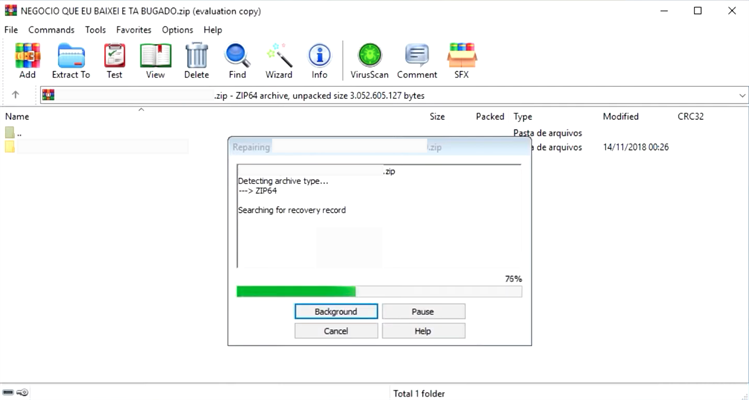The height and width of the screenshot is (400, 749).
Task: Click the 75% progress percentage label
Action: click(514, 279)
